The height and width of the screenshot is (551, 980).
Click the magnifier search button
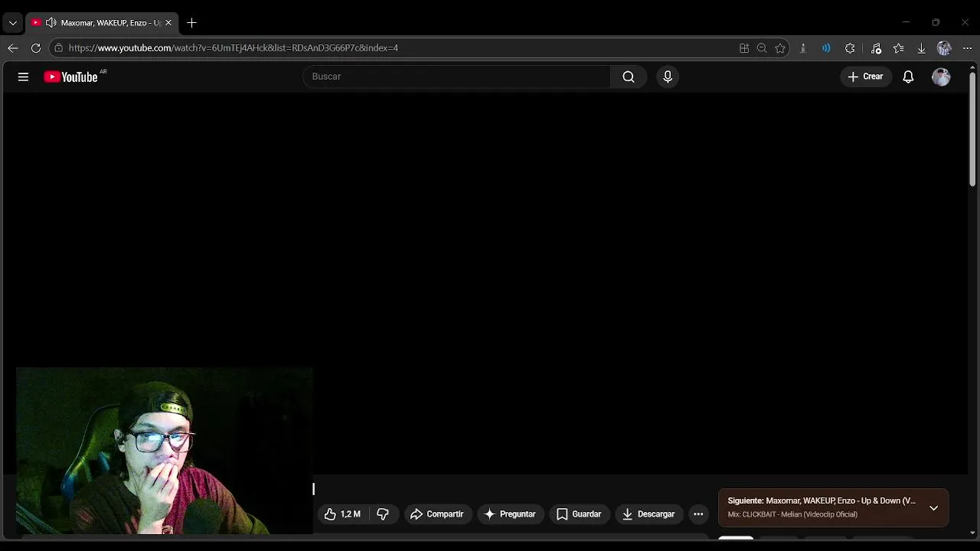click(x=629, y=77)
